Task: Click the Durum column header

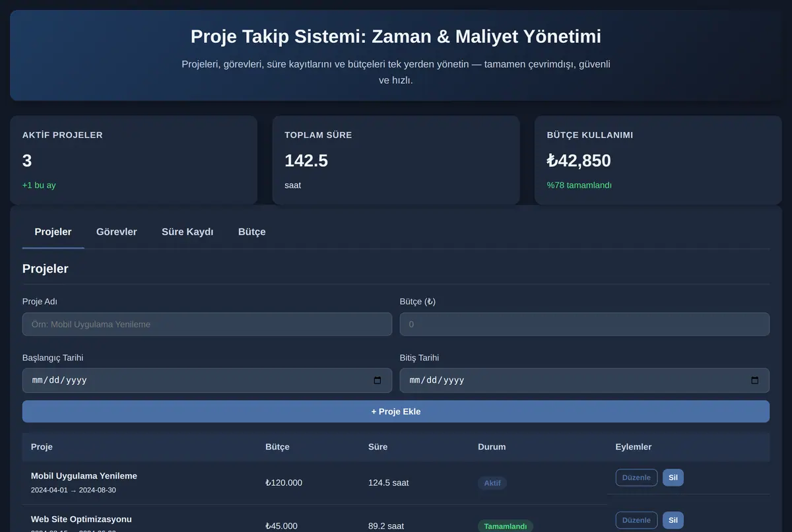Action: [492, 447]
